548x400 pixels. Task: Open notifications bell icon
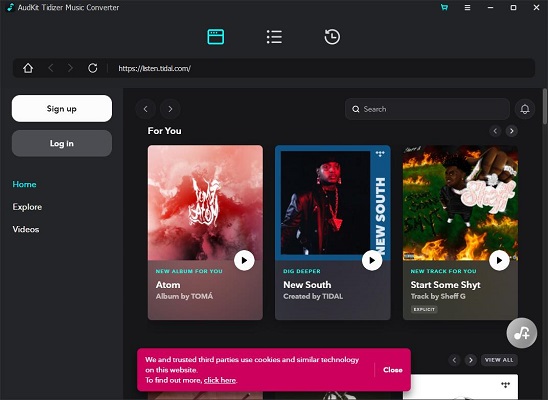[525, 109]
